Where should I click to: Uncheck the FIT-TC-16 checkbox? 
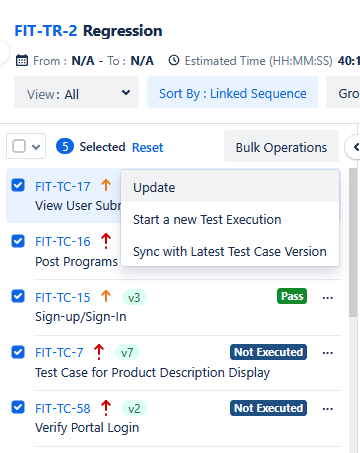(x=18, y=241)
